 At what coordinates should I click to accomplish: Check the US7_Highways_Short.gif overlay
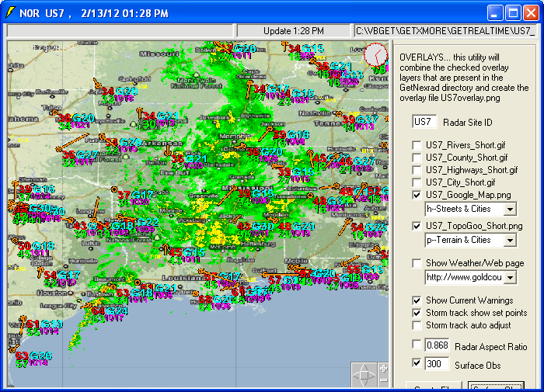(418, 169)
